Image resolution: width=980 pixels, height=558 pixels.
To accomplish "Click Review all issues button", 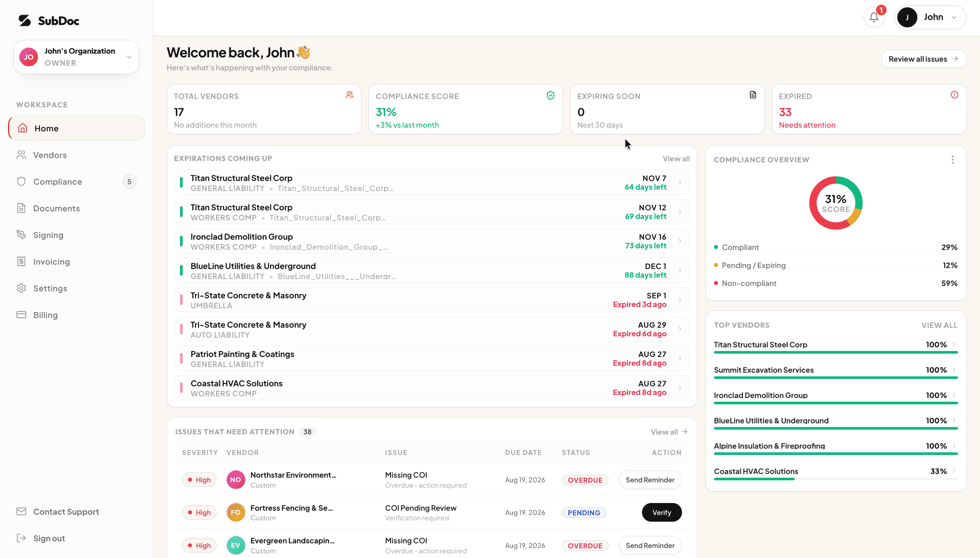I will pyautogui.click(x=923, y=59).
